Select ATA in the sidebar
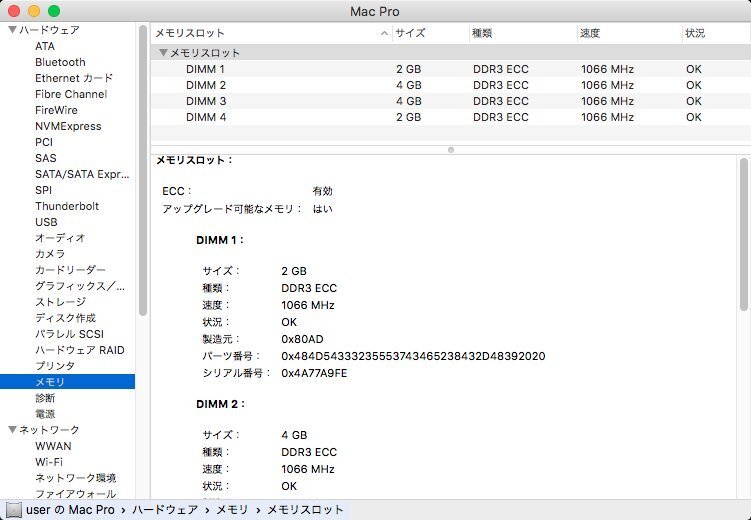 [x=45, y=46]
